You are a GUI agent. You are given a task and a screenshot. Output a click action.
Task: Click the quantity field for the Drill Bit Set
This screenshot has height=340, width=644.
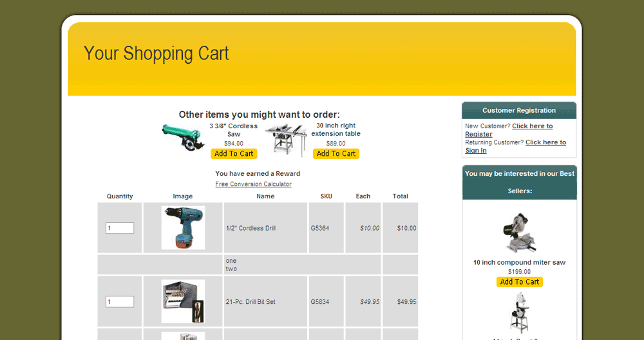[120, 301]
